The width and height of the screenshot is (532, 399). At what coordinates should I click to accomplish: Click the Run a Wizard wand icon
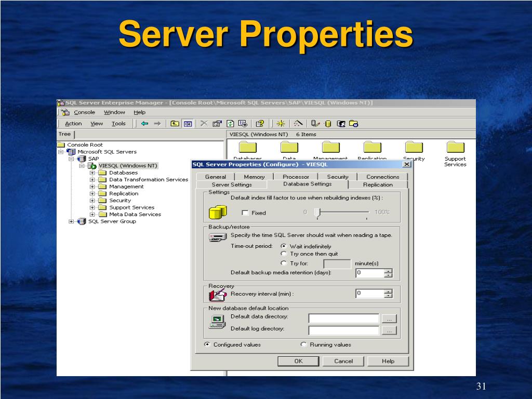(x=298, y=124)
